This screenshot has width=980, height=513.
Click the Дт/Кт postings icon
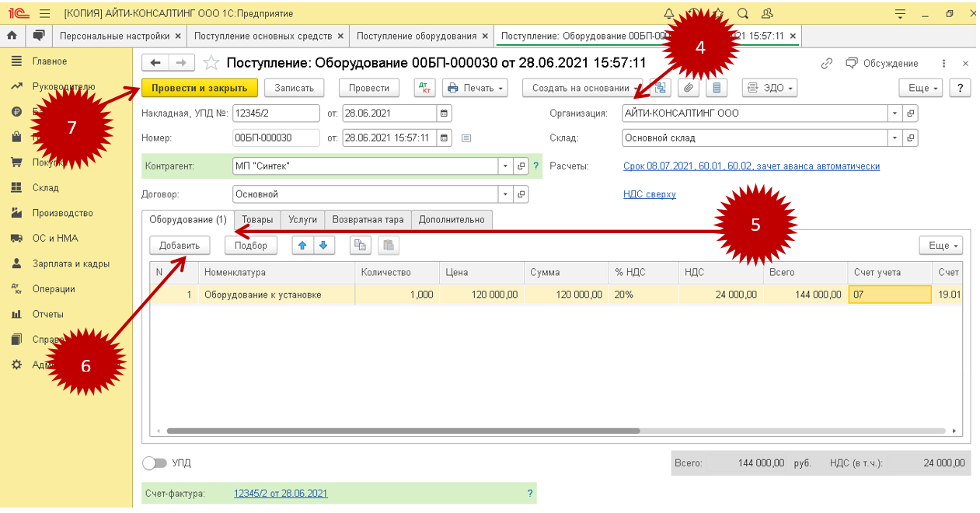click(x=425, y=88)
